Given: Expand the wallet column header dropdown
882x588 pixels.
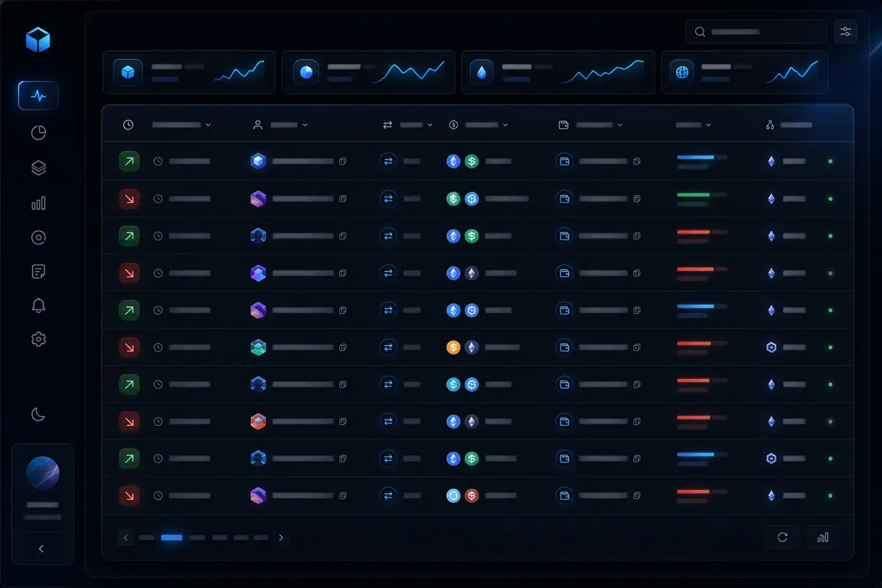Looking at the screenshot, I should pos(620,125).
